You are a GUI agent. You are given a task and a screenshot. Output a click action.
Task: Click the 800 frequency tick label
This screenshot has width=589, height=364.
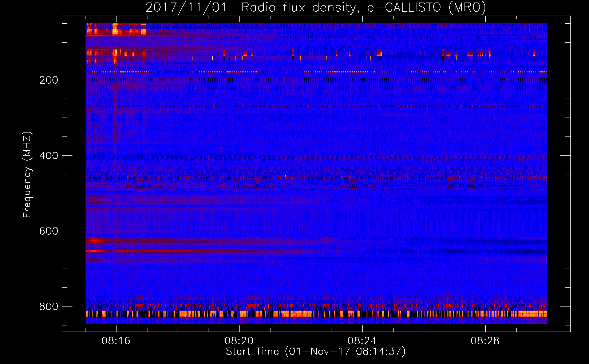[49, 307]
